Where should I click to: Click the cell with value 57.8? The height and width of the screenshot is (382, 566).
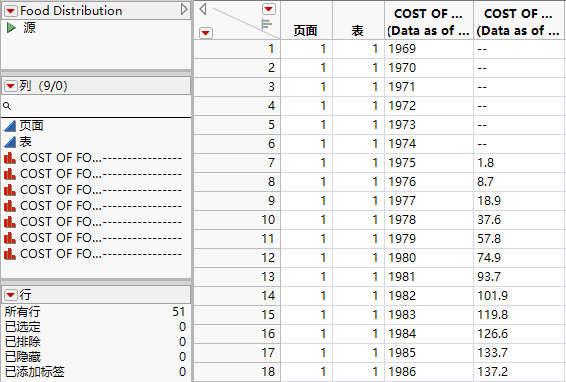click(519, 239)
